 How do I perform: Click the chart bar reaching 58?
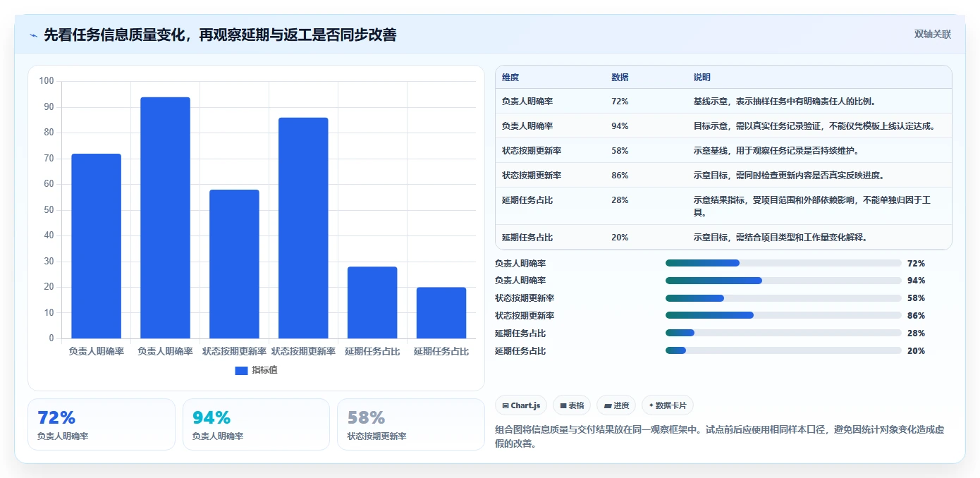[234, 264]
